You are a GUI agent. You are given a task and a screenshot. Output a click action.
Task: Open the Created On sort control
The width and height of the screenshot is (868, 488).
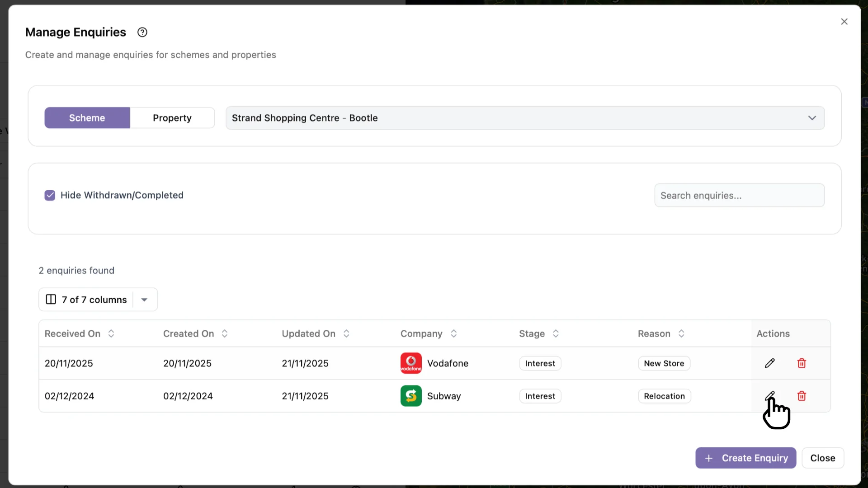[225, 333]
